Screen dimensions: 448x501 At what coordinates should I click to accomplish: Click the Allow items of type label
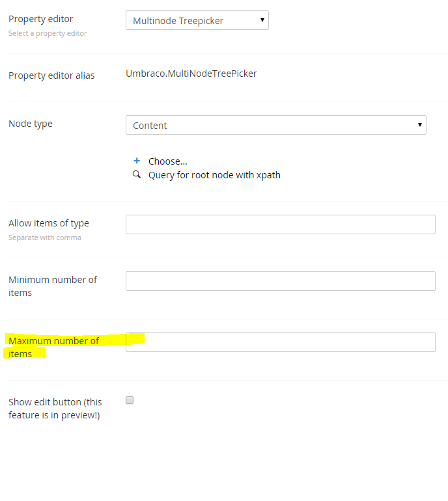(49, 223)
